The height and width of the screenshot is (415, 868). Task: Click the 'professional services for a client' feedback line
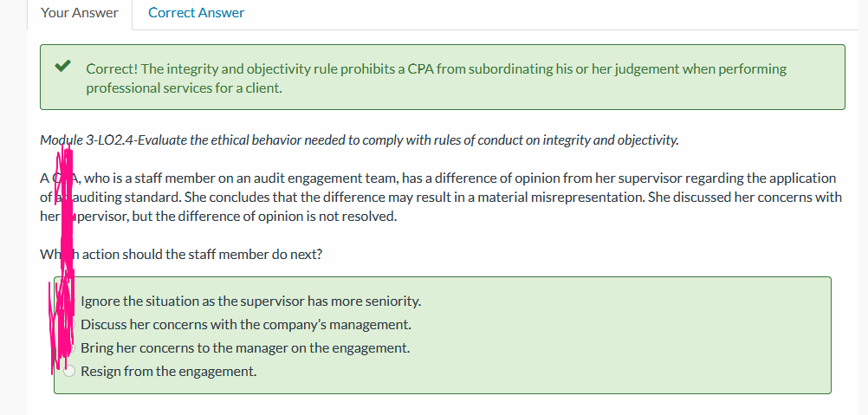(184, 88)
